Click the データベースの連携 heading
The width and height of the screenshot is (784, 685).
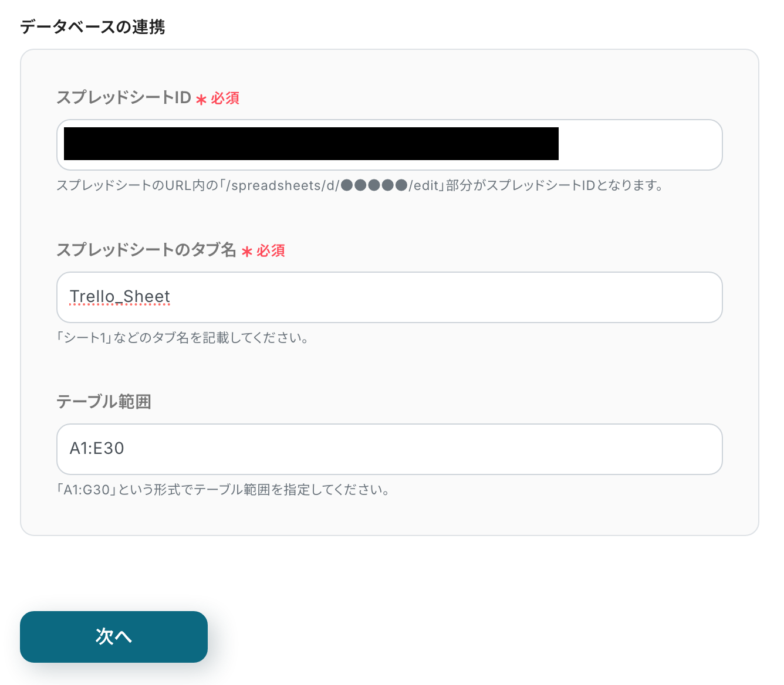coord(93,27)
